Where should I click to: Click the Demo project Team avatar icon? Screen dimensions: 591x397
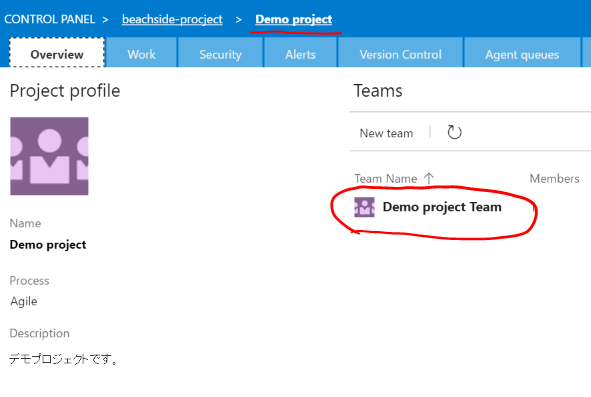point(364,207)
